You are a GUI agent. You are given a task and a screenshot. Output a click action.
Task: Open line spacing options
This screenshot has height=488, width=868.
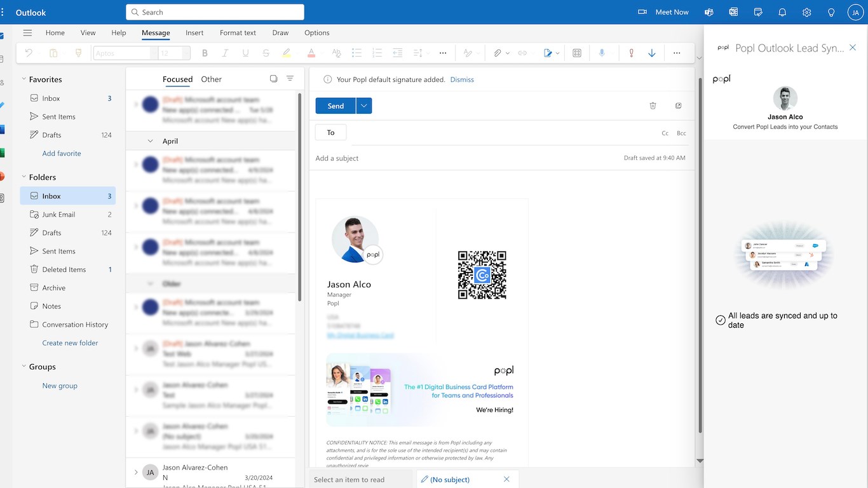pyautogui.click(x=418, y=53)
